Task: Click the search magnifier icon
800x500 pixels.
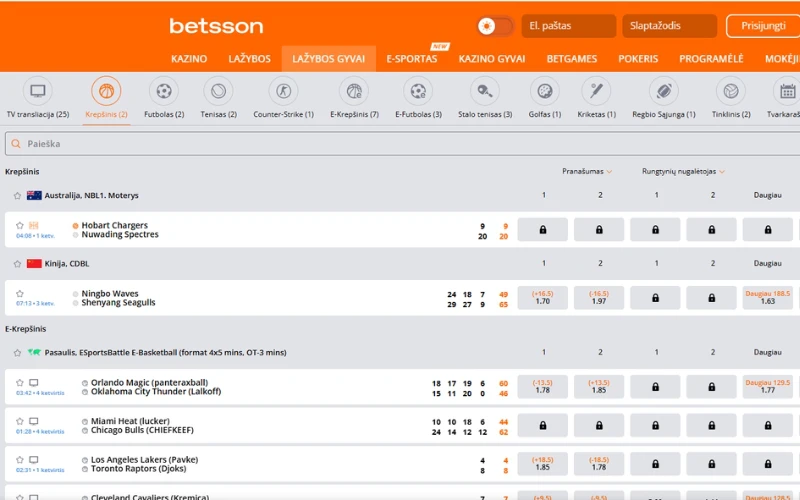Action: 16,144
